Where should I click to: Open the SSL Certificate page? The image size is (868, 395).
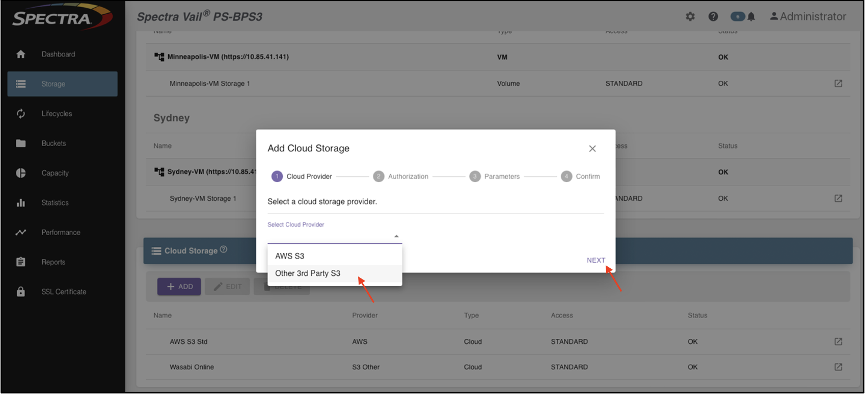[63, 292]
